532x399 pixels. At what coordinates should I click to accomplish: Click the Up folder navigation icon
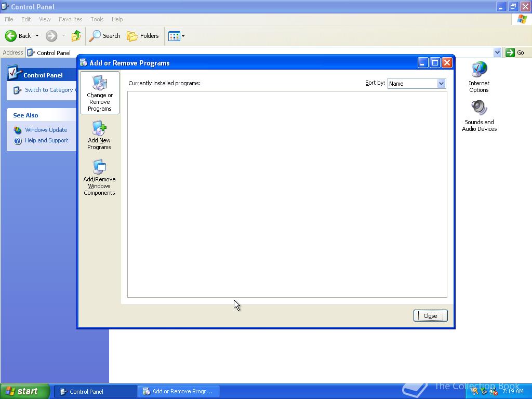(76, 36)
